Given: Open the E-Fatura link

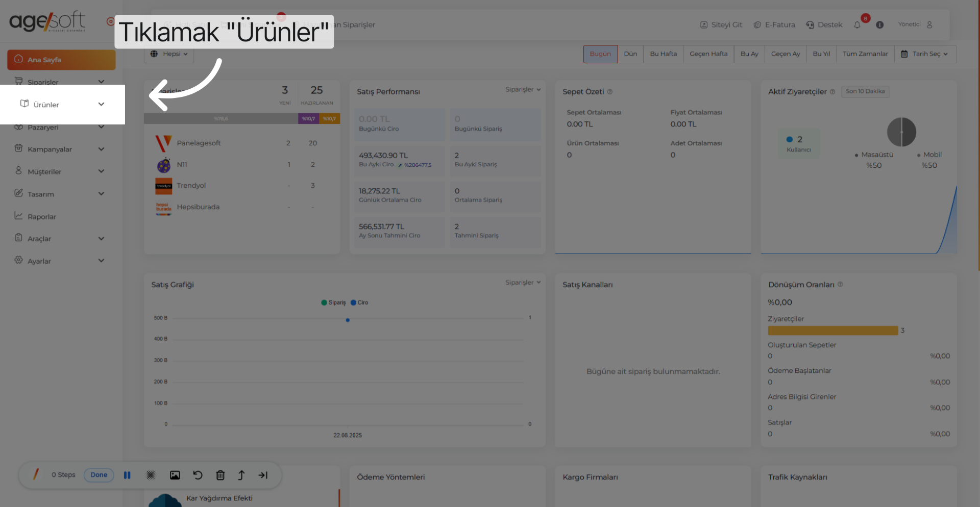Looking at the screenshot, I should [774, 25].
